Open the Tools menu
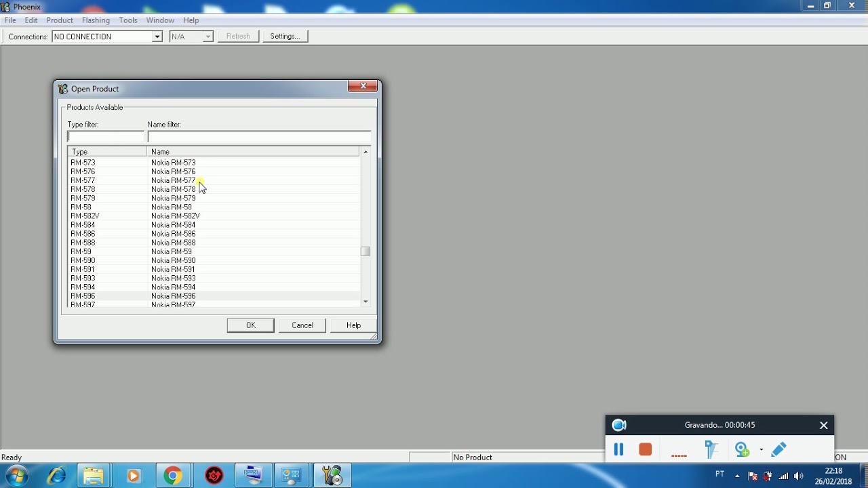 [128, 20]
